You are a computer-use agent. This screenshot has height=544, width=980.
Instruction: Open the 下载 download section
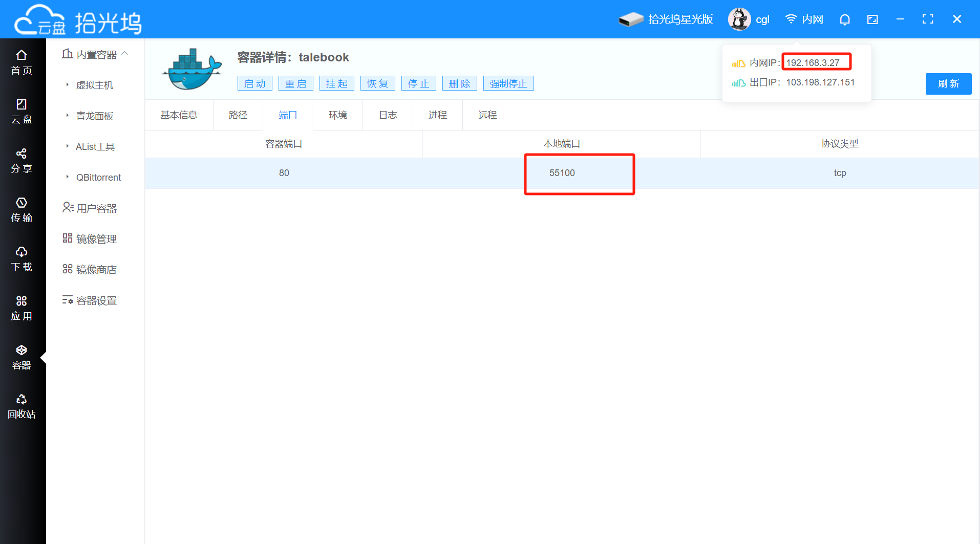coord(22,259)
